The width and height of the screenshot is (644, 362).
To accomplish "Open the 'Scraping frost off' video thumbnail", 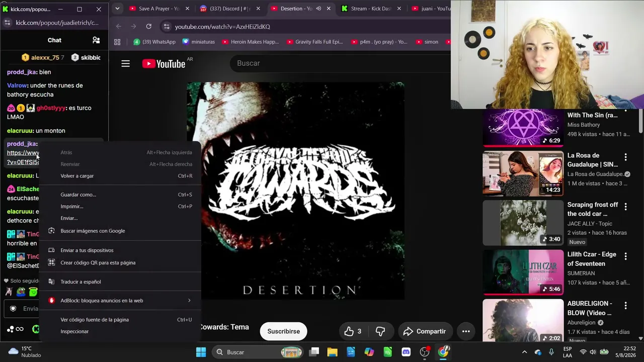I will pos(523,223).
